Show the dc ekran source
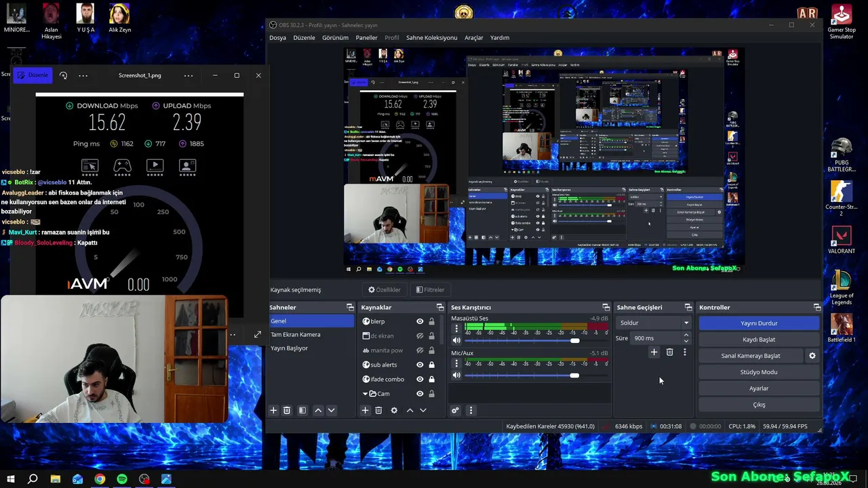Screen dimensions: 868x488 (x=420, y=335)
